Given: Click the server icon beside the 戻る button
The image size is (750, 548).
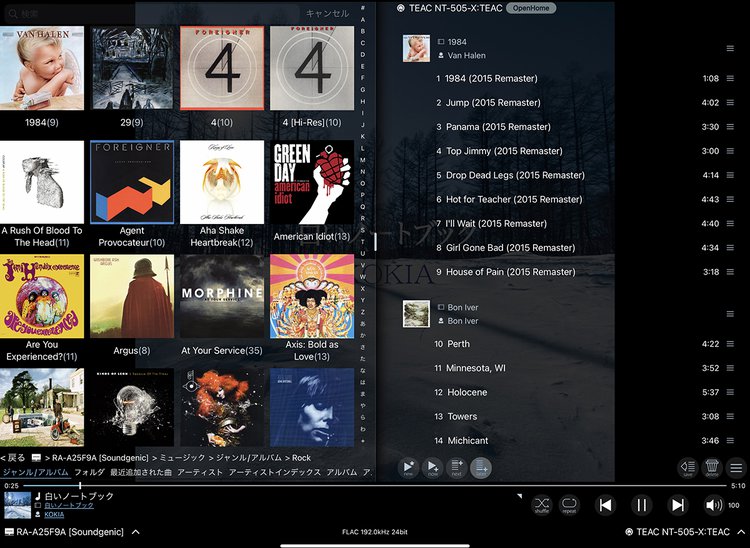Looking at the screenshot, I should [36, 458].
